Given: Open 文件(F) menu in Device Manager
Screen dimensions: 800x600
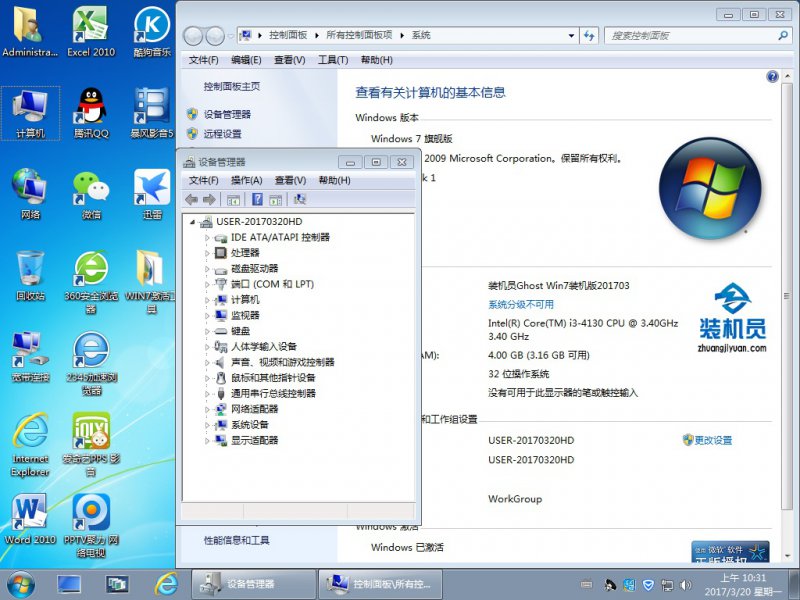Looking at the screenshot, I should [x=204, y=180].
